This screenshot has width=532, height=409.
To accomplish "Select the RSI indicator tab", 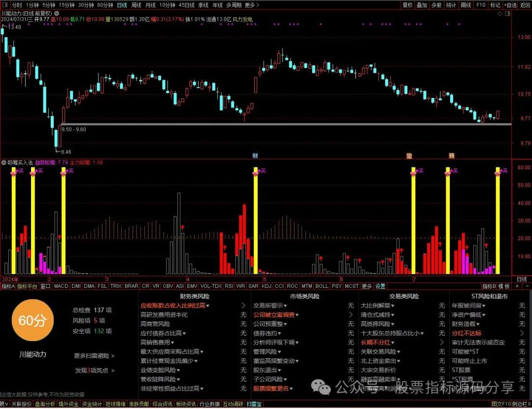I will (229, 286).
